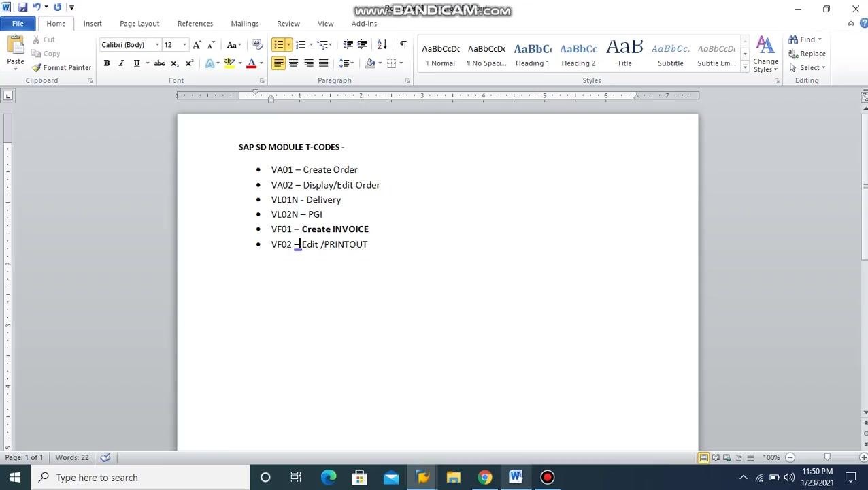868x490 pixels.
Task: Apply red font color
Action: coord(251,63)
